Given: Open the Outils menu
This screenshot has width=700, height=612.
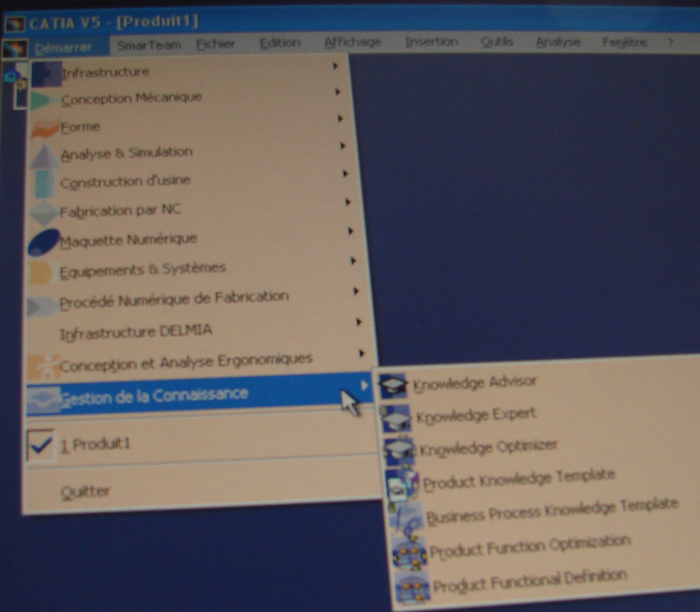Looking at the screenshot, I should 497,41.
